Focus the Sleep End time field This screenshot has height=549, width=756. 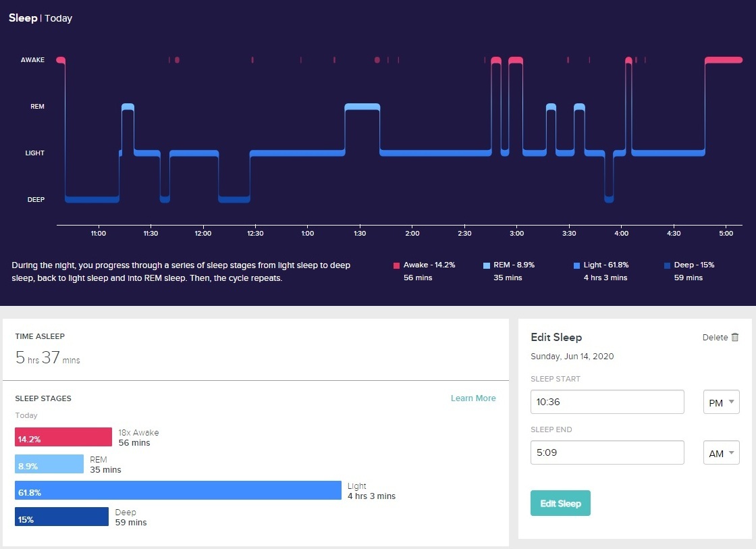pos(607,452)
